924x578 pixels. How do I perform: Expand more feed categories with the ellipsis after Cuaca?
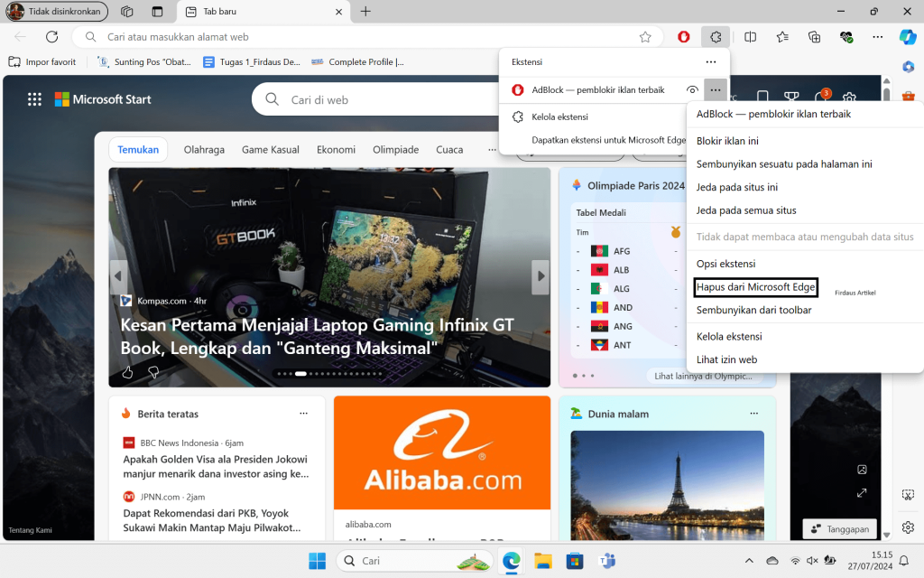[x=492, y=150]
